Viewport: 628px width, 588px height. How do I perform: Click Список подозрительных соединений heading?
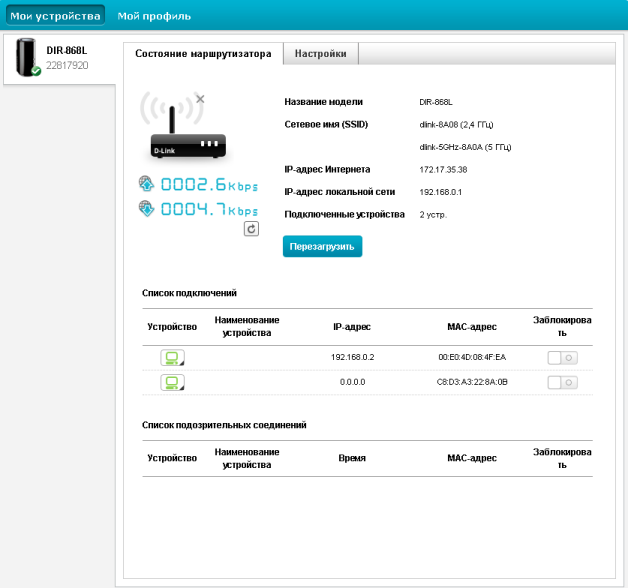pos(224,425)
